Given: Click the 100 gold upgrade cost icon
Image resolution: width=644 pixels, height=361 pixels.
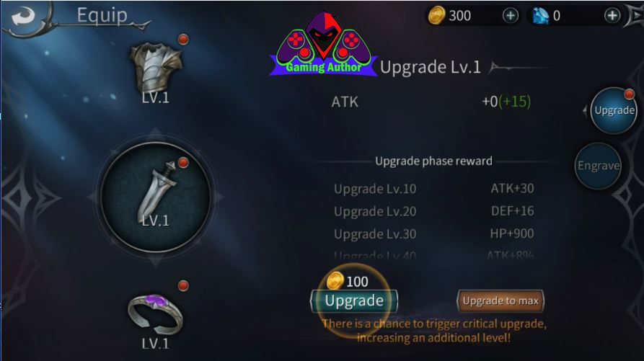Looking at the screenshot, I should click(x=335, y=281).
